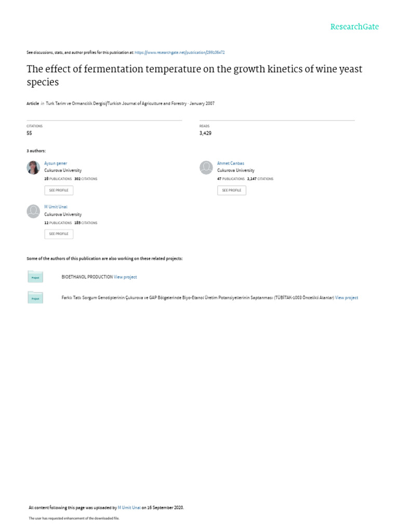
Task: Open Ahmet Canbas author name link
Action: point(231,163)
